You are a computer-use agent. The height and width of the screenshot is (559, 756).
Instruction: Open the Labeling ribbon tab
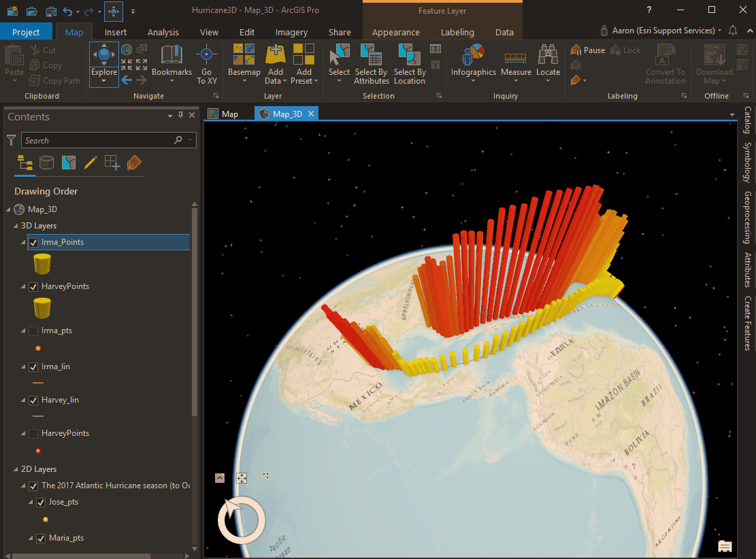point(457,32)
